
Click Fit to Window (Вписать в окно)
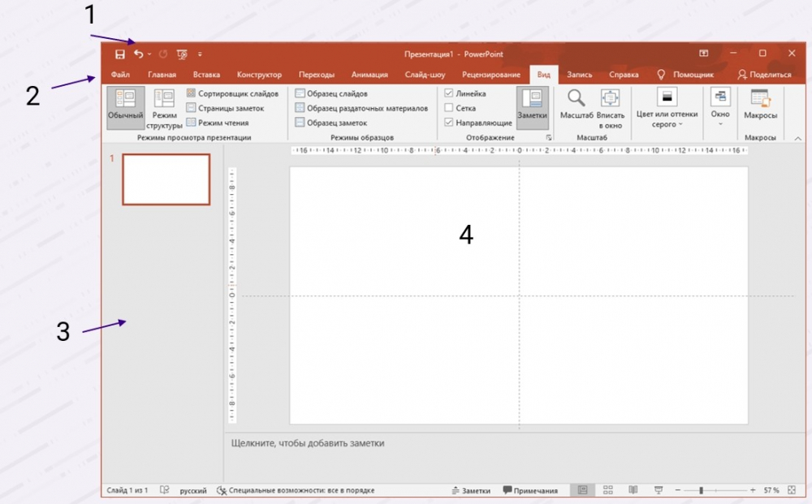coord(610,108)
